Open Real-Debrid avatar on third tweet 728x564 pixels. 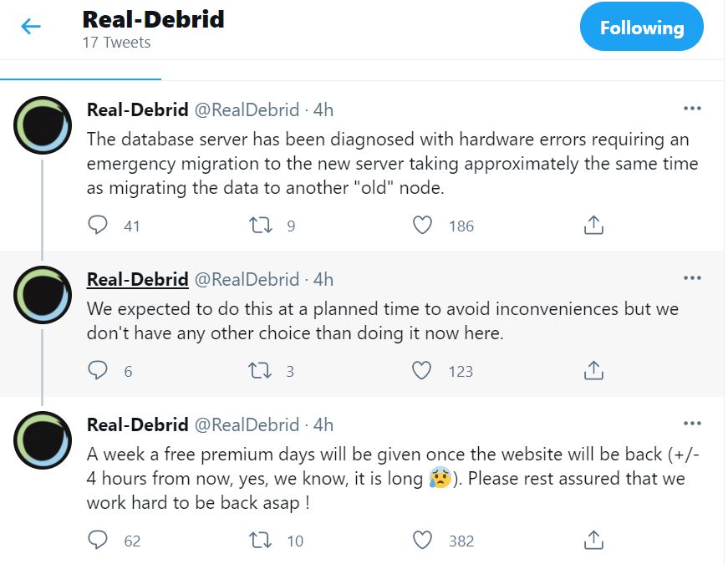pyautogui.click(x=43, y=440)
